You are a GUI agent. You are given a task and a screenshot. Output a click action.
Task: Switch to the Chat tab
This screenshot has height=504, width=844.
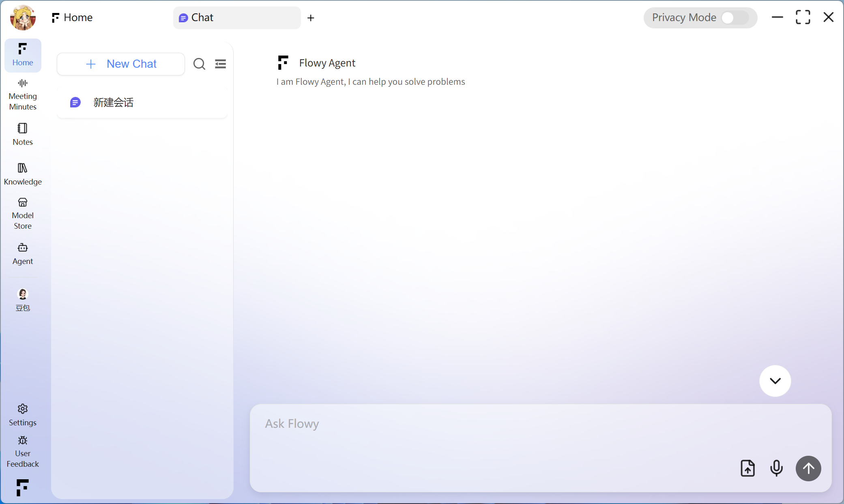(x=236, y=18)
